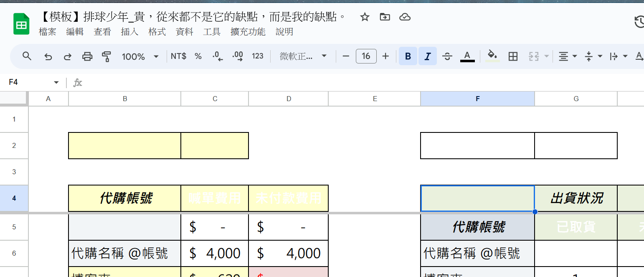644x277 pixels.
Task: Open the fill color picker
Action: tap(493, 56)
